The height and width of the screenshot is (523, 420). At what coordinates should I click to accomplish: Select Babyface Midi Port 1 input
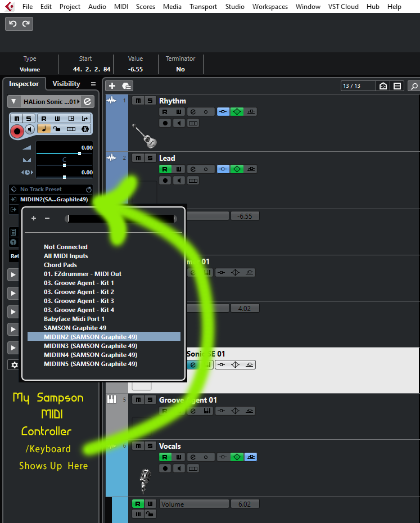coord(104,319)
